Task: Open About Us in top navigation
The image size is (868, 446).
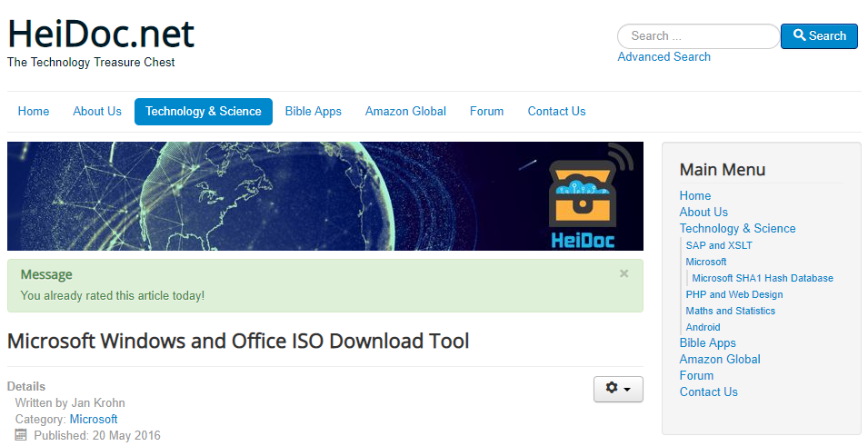Action: 97,111
